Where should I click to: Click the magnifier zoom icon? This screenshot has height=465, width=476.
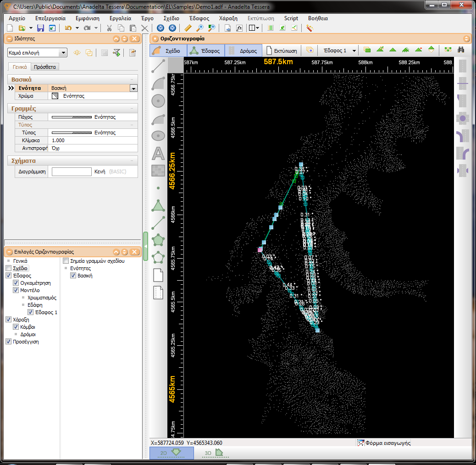200,28
